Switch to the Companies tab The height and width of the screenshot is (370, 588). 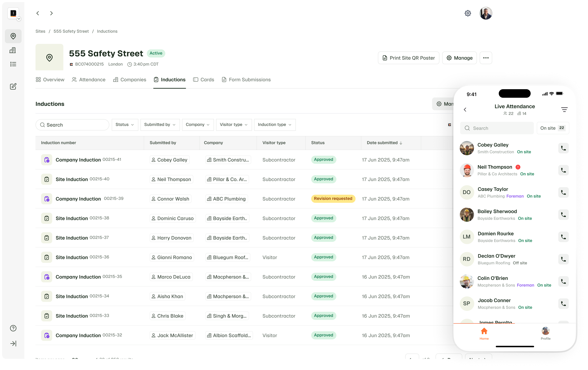click(x=130, y=80)
